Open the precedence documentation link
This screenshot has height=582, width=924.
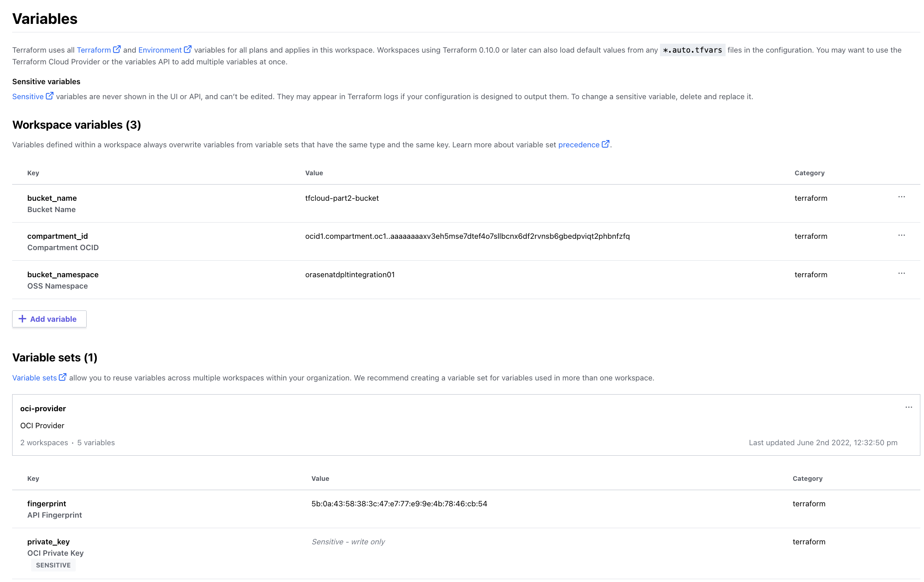tap(578, 144)
